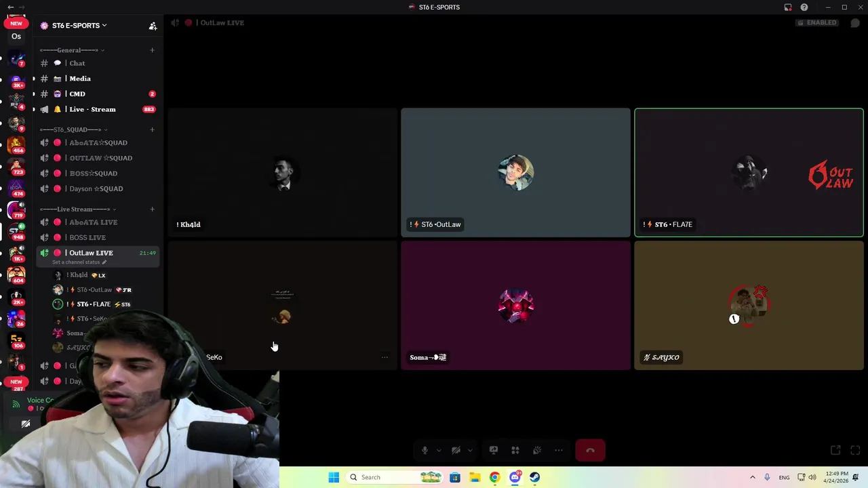
Task: Open camera options arrow beside camera button
Action: point(470,450)
